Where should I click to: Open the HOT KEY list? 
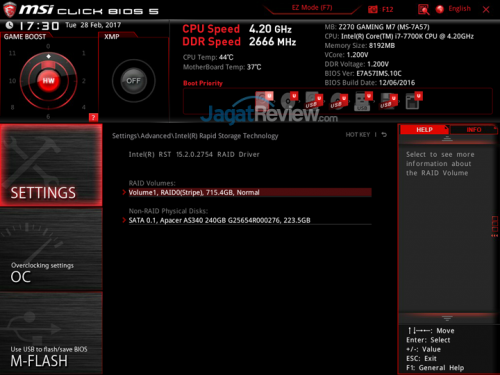click(x=358, y=135)
